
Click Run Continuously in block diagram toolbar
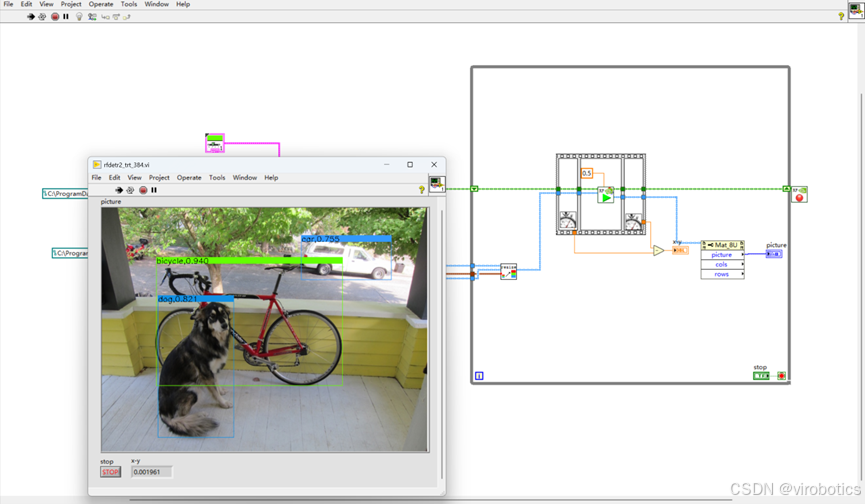(42, 17)
